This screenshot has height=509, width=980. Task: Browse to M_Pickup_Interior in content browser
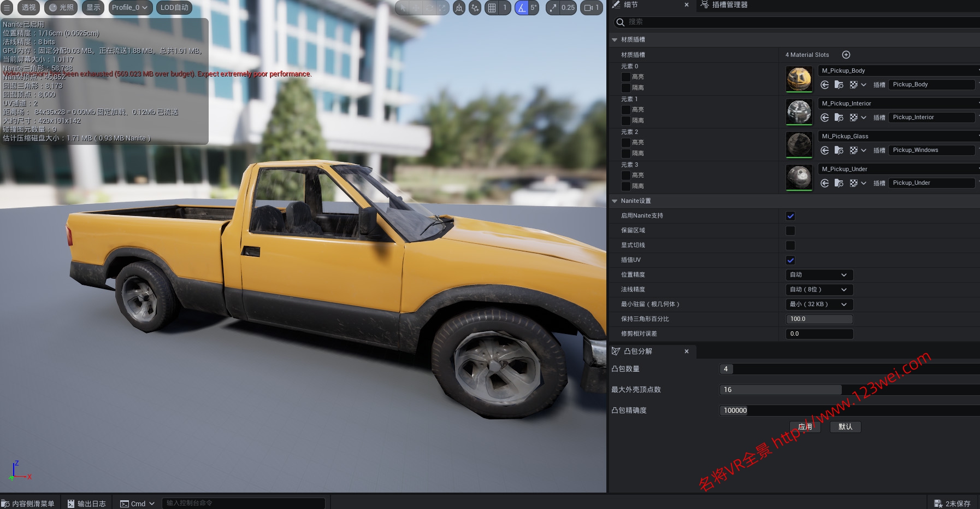[839, 118]
